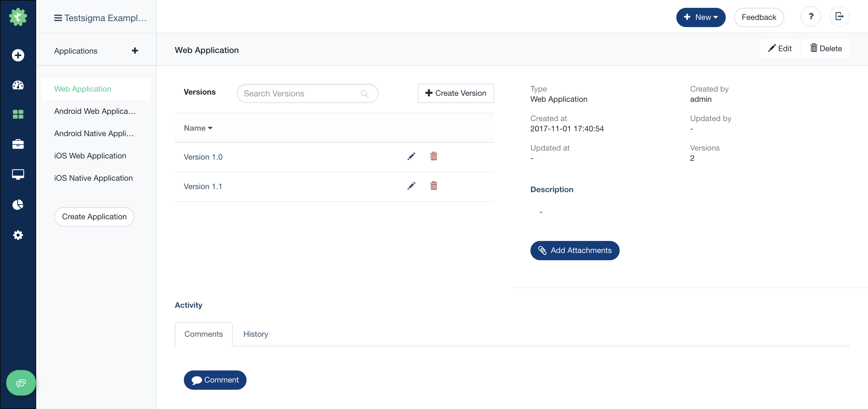Click the pencil edit icon for Version 1.0

point(411,157)
